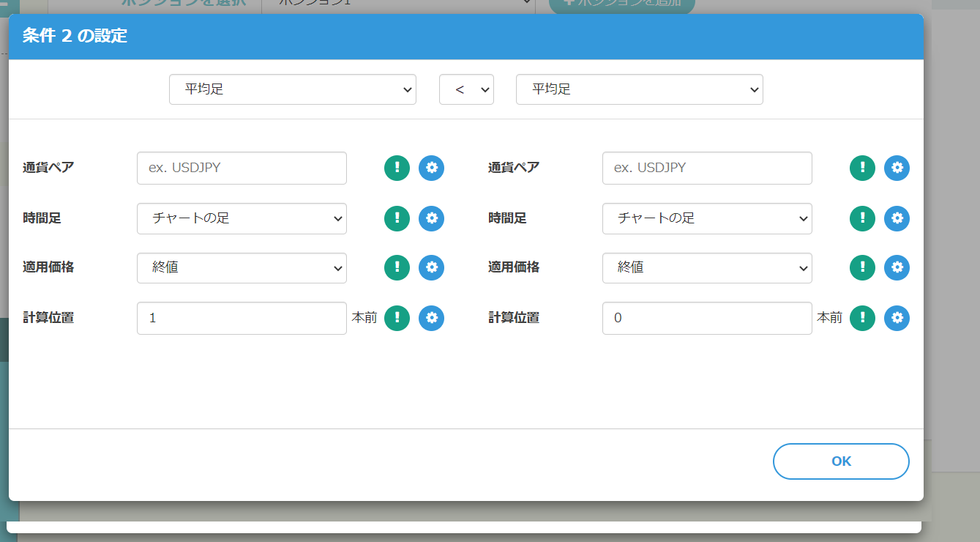Click the left 計算位置 input with value 1
The image size is (980, 542).
pos(242,318)
